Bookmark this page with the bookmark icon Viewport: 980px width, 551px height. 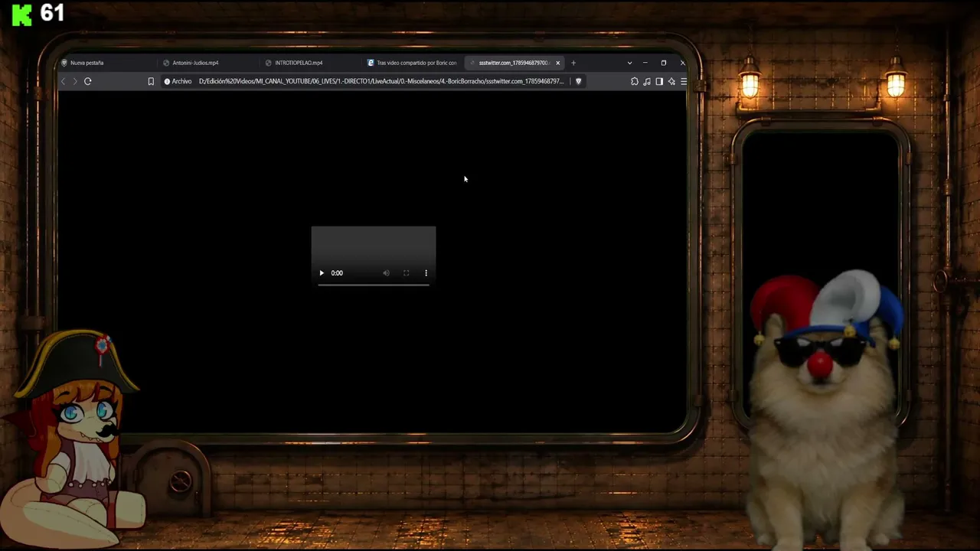pyautogui.click(x=151, y=81)
